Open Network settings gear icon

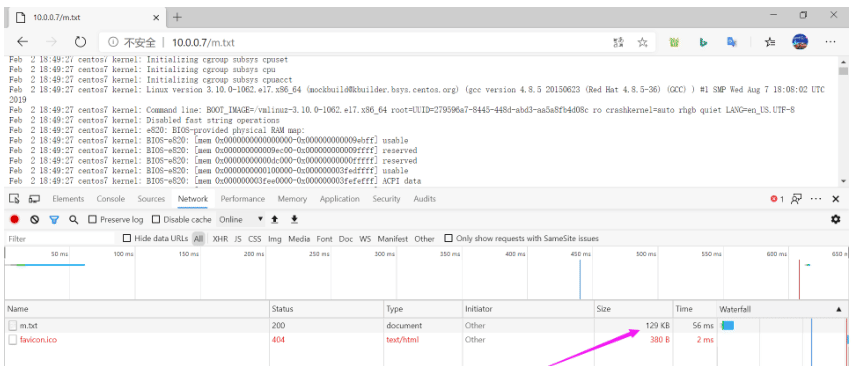click(x=835, y=219)
